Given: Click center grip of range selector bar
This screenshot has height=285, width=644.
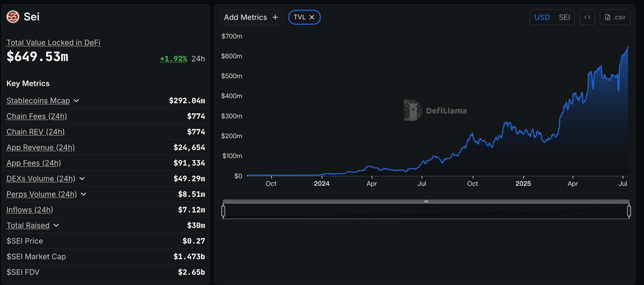Looking at the screenshot, I should click(x=426, y=201).
